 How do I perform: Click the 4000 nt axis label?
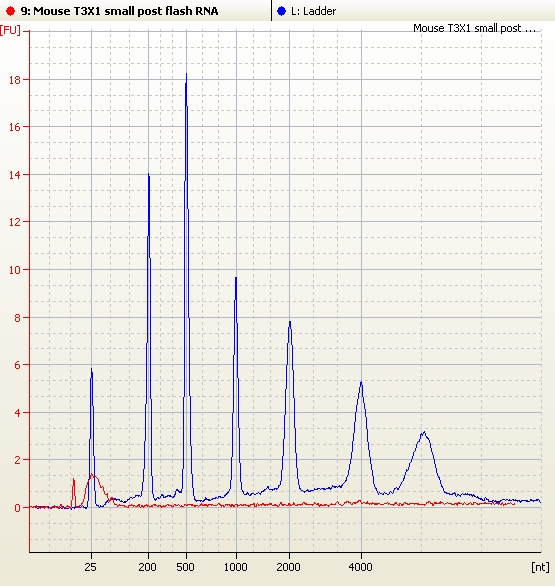(x=360, y=567)
